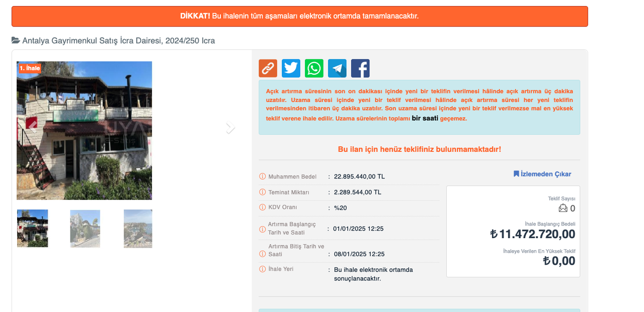
Task: Click the Muhammen Bedel info icon
Action: click(x=262, y=176)
